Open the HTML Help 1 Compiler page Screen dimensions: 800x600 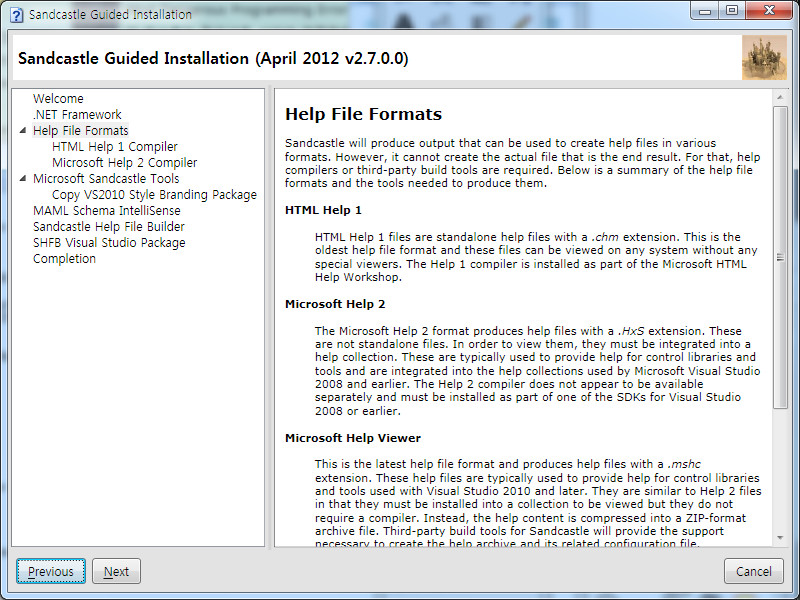114,146
